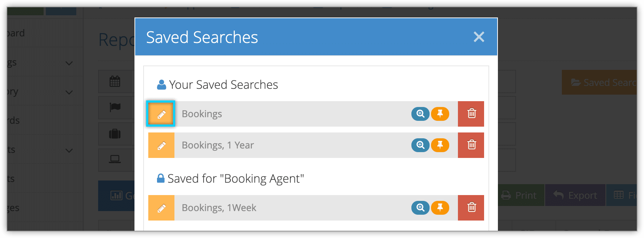Pin the Bookings, 1Week search
The image size is (644, 238).
coord(440,208)
